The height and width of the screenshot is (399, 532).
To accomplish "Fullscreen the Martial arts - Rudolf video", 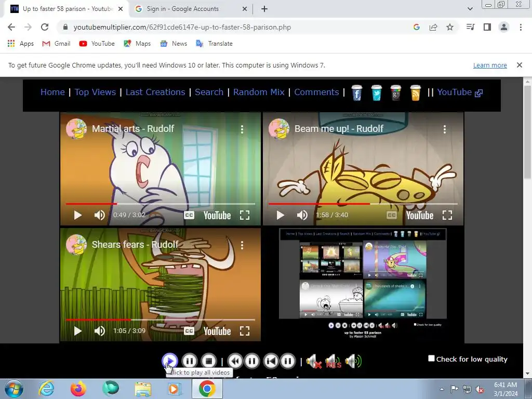I will [245, 215].
